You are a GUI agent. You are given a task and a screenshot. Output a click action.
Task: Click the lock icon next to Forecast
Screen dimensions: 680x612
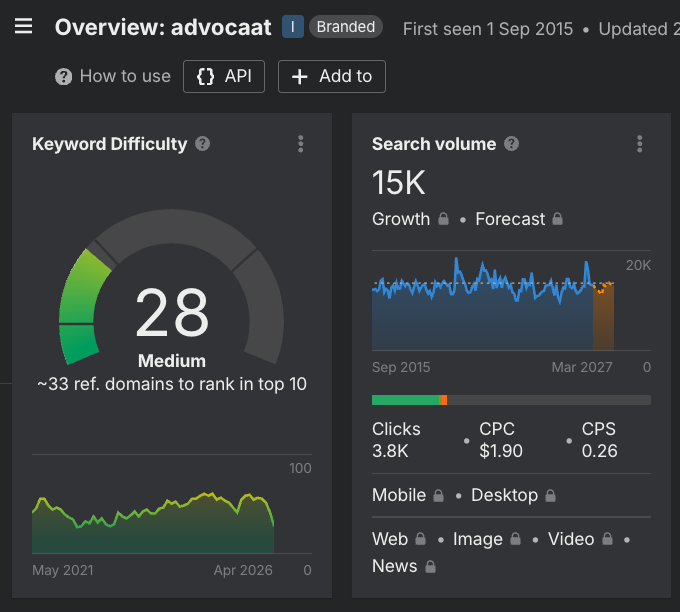click(x=557, y=219)
